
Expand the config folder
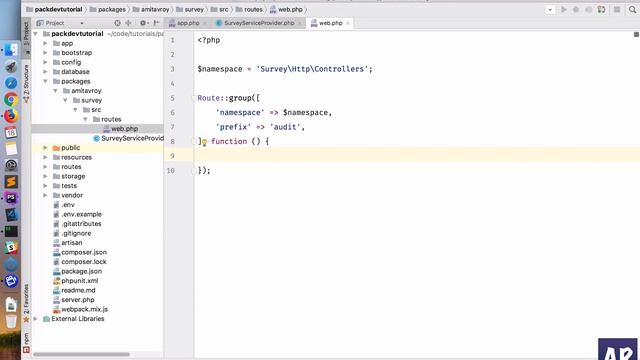coord(45,62)
